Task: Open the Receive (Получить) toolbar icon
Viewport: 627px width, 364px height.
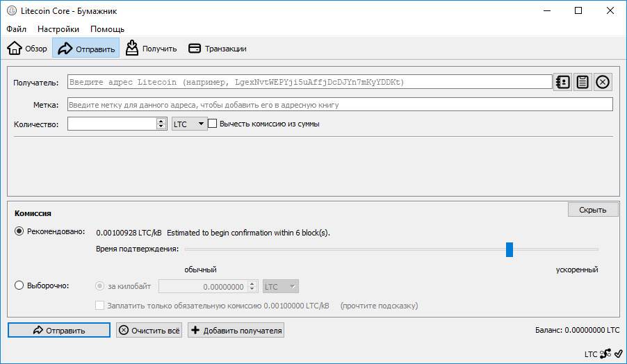Action: (132, 49)
